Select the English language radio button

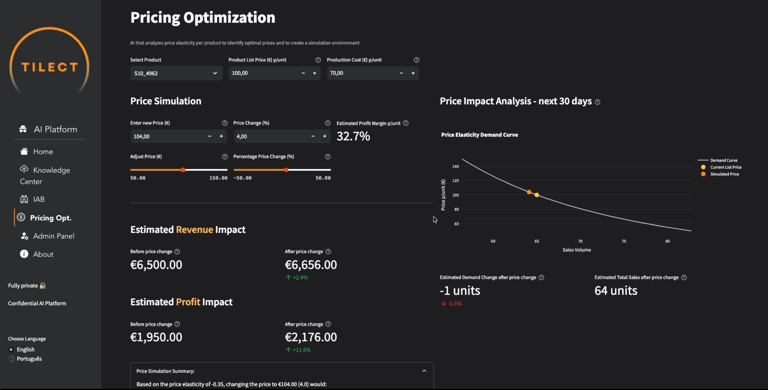(11, 349)
